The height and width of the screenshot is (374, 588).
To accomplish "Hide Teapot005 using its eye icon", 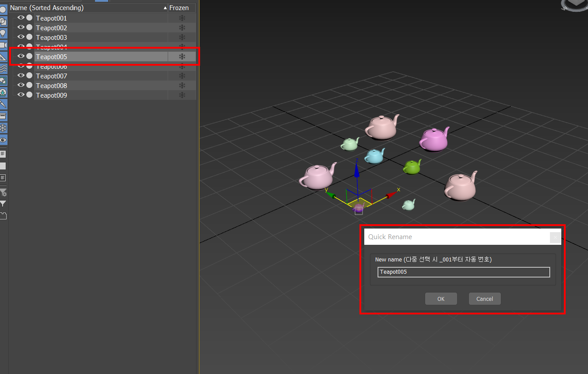I will 21,56.
